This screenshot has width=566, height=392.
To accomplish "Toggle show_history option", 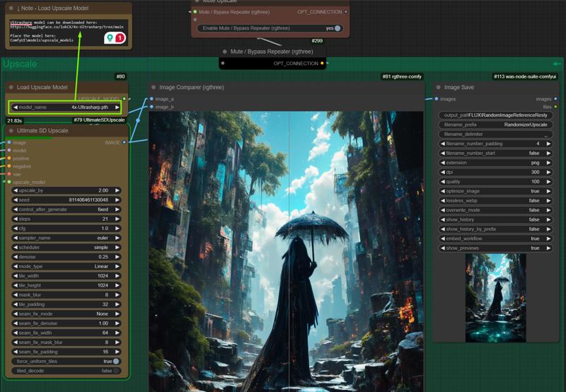I will point(495,219).
